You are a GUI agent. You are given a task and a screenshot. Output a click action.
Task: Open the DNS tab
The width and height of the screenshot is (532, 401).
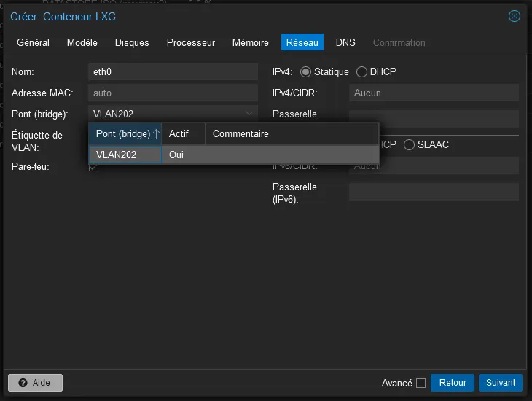345,42
